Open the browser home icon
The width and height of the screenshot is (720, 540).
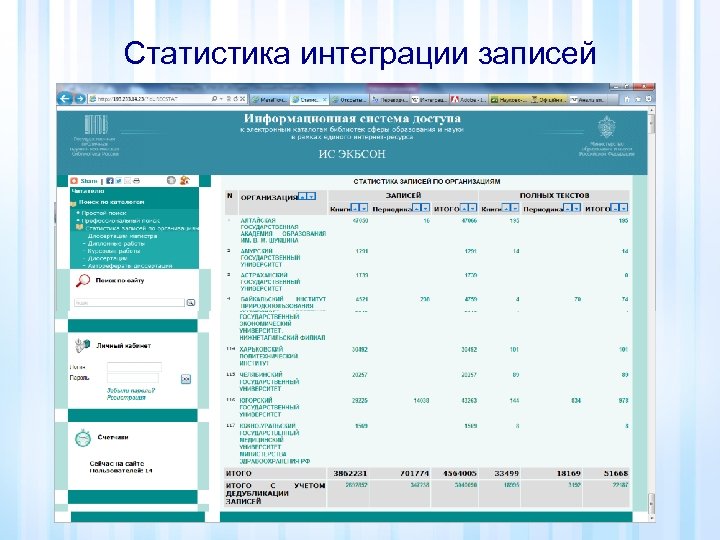[627, 99]
